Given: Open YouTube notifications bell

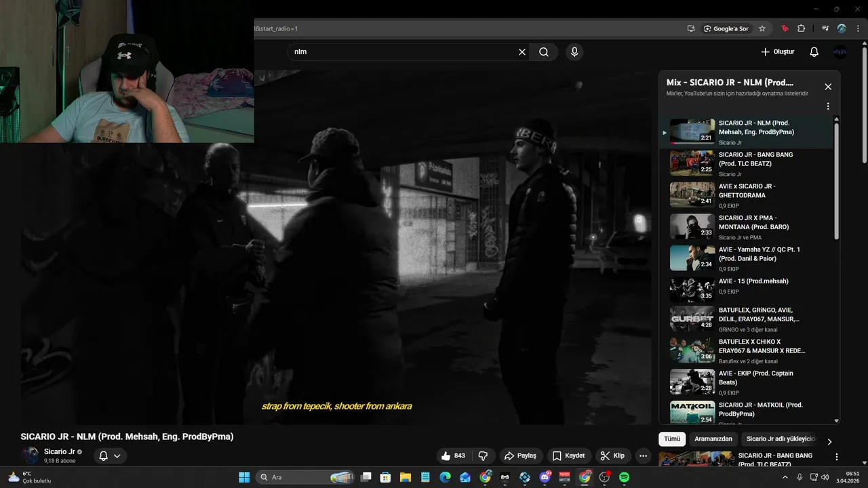Looking at the screenshot, I should click(814, 52).
